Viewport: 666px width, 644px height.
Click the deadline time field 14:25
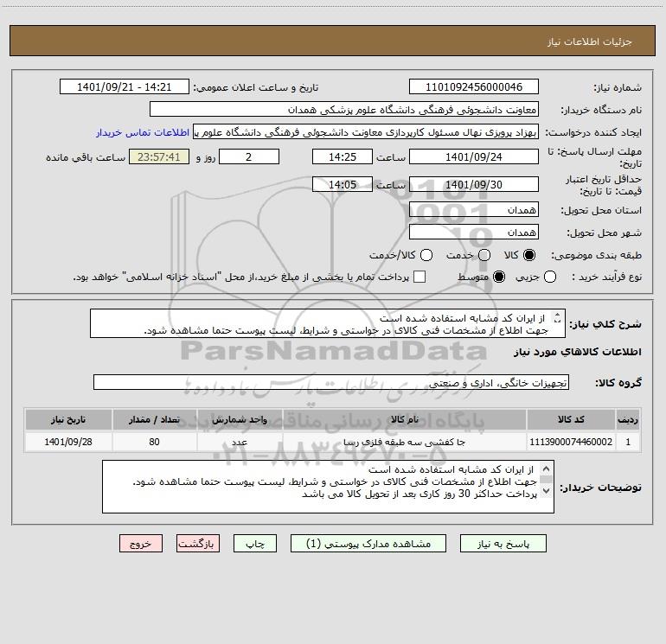(x=343, y=156)
